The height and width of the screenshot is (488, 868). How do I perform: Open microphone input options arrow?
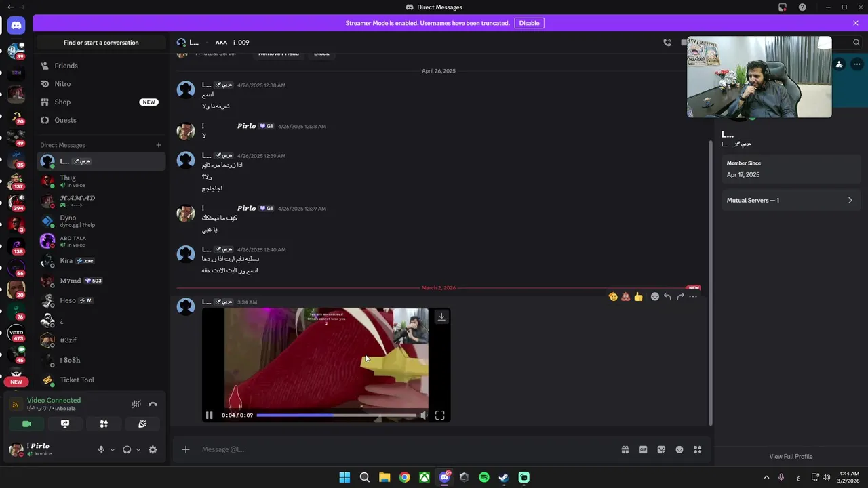coord(113,449)
